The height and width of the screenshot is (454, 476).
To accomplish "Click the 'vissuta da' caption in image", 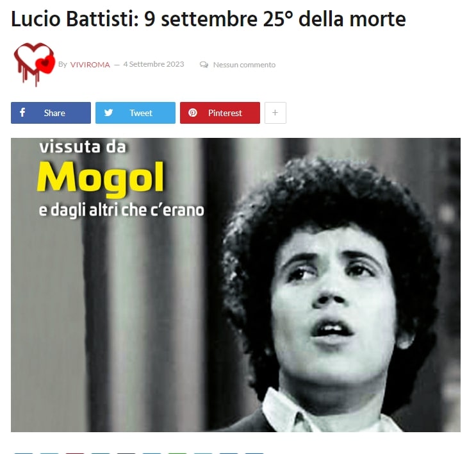I will [x=83, y=147].
